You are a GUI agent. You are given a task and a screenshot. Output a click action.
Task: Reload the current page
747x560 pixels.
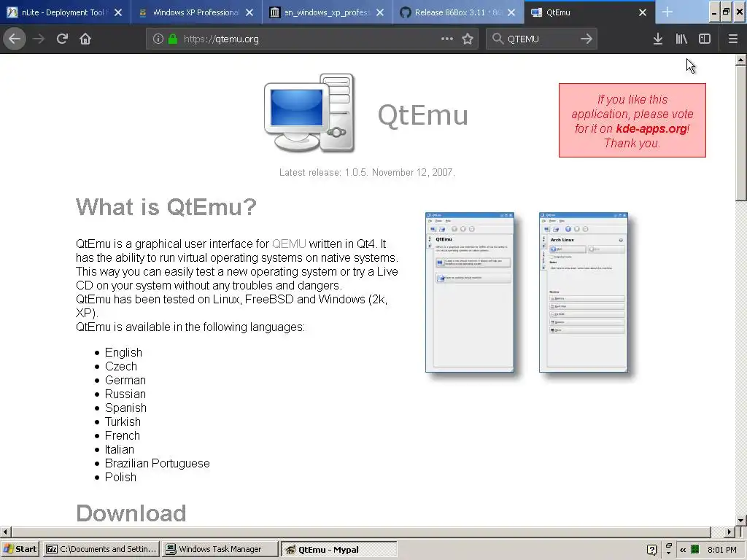[62, 39]
